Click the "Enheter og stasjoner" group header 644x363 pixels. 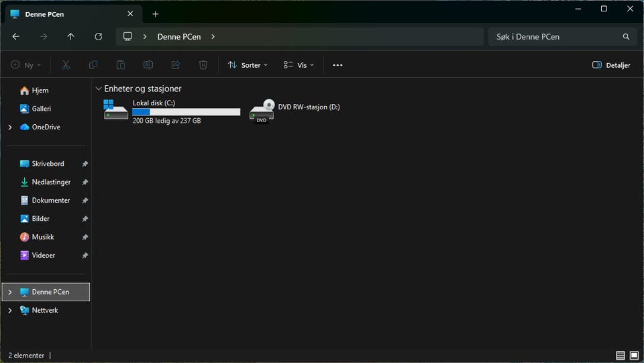tap(143, 89)
